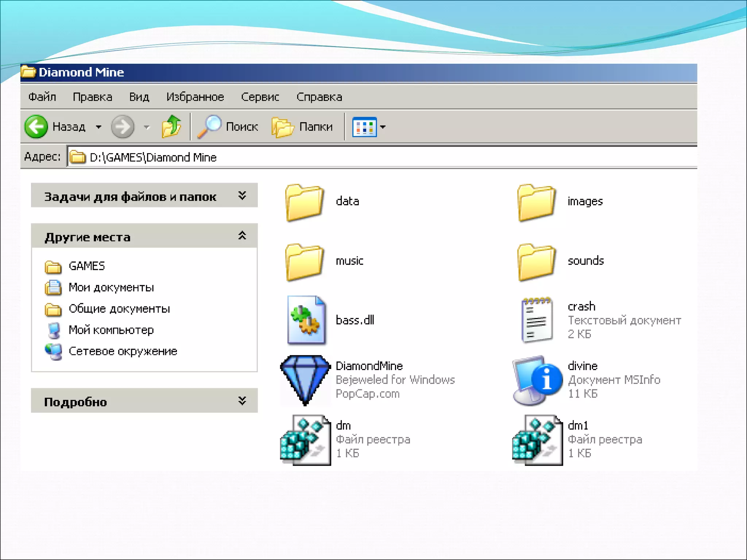Go to the Мой компьютер link
Viewport: 747px width, 560px height.
point(111,330)
